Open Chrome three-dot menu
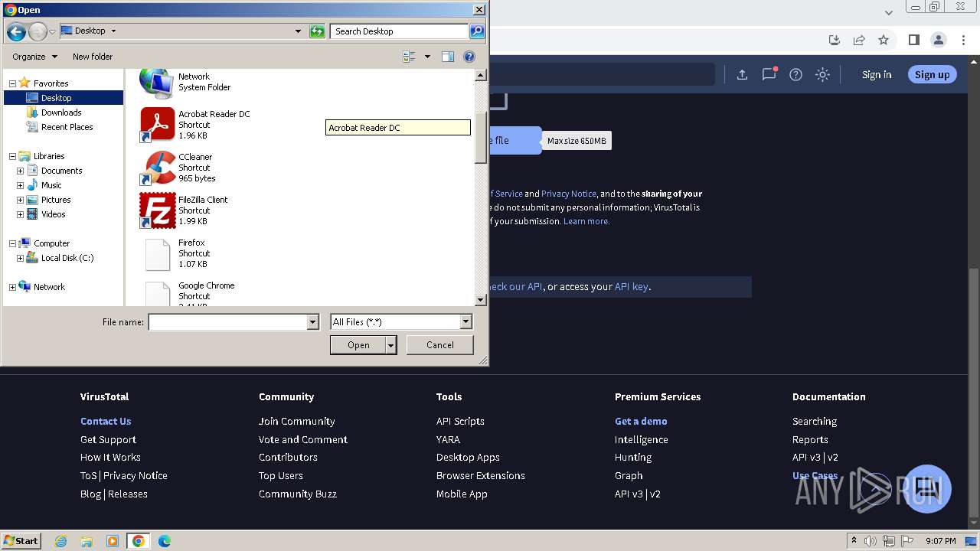980x551 pixels. point(964,40)
